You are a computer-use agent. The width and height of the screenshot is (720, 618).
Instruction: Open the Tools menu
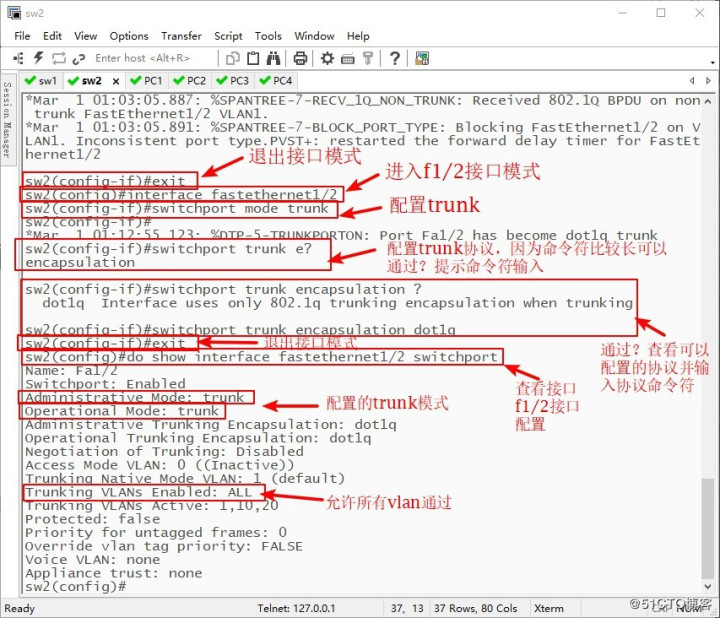(x=268, y=36)
